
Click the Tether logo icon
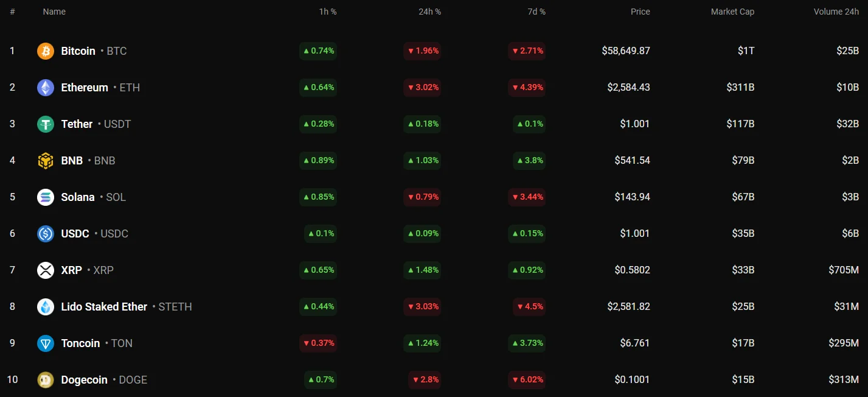pos(46,124)
